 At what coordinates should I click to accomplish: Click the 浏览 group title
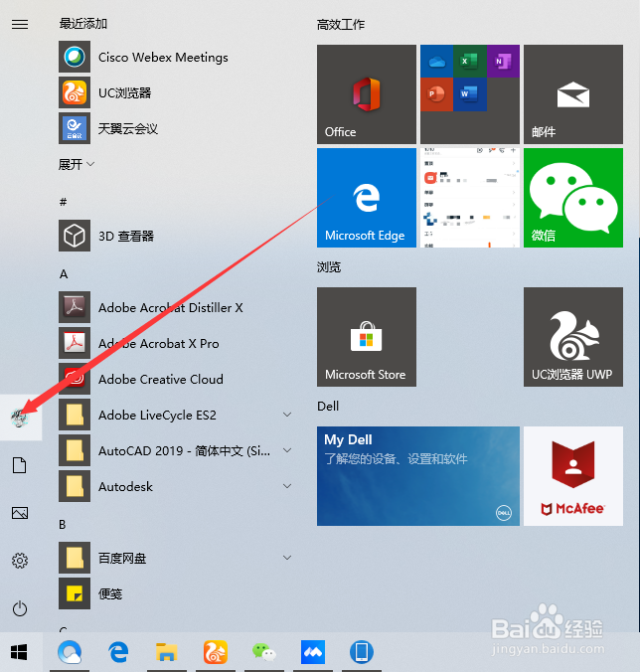[329, 267]
